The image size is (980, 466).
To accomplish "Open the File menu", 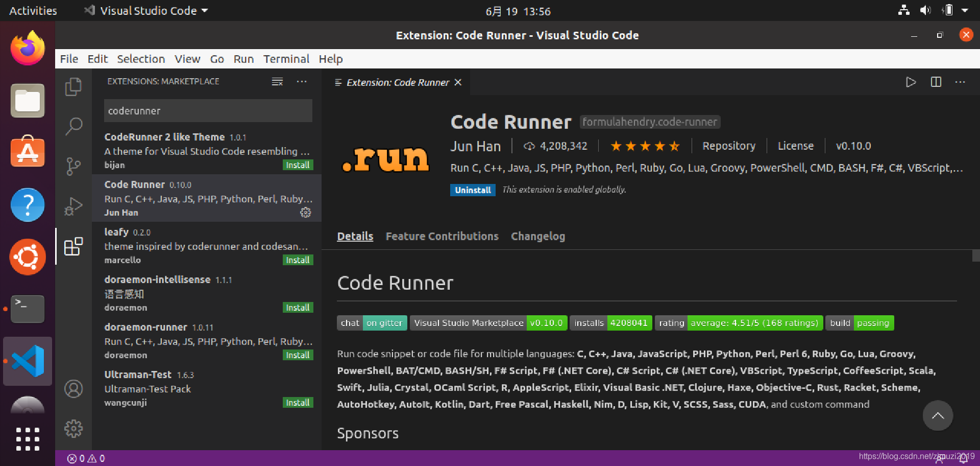I will [x=69, y=59].
